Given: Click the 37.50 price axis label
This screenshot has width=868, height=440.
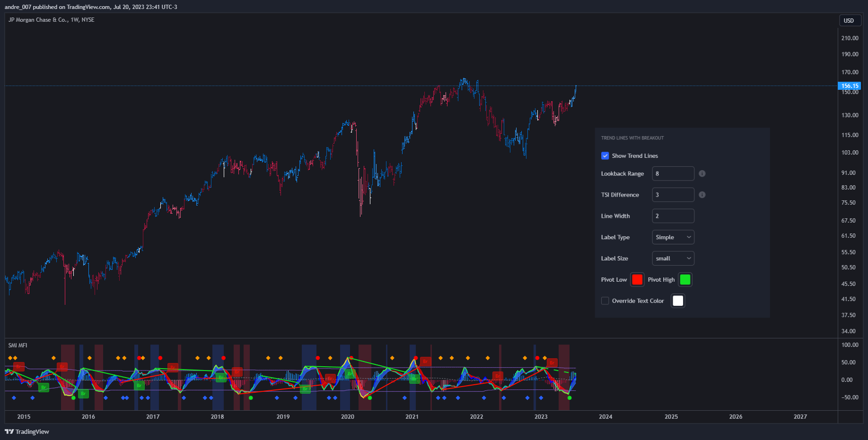Looking at the screenshot, I should (849, 315).
